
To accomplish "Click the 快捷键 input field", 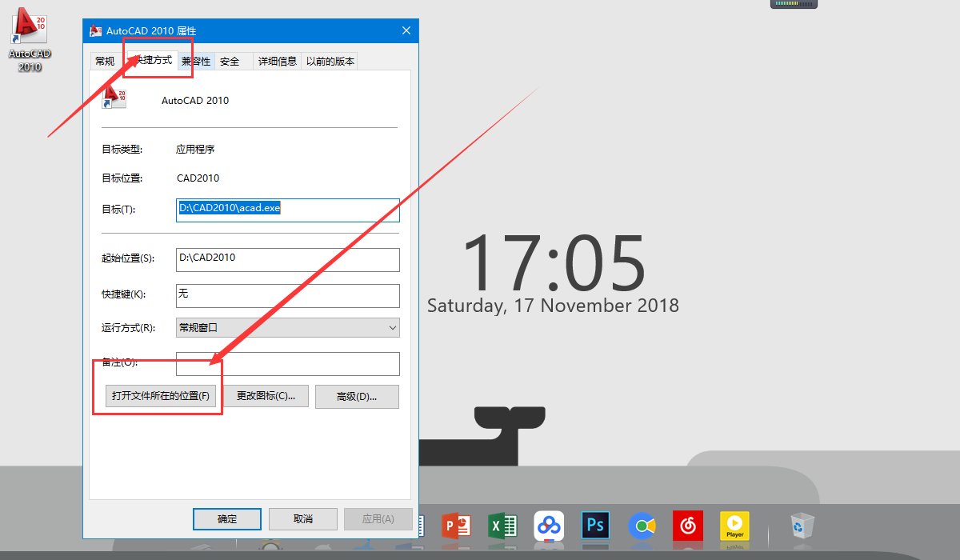I will tap(287, 295).
